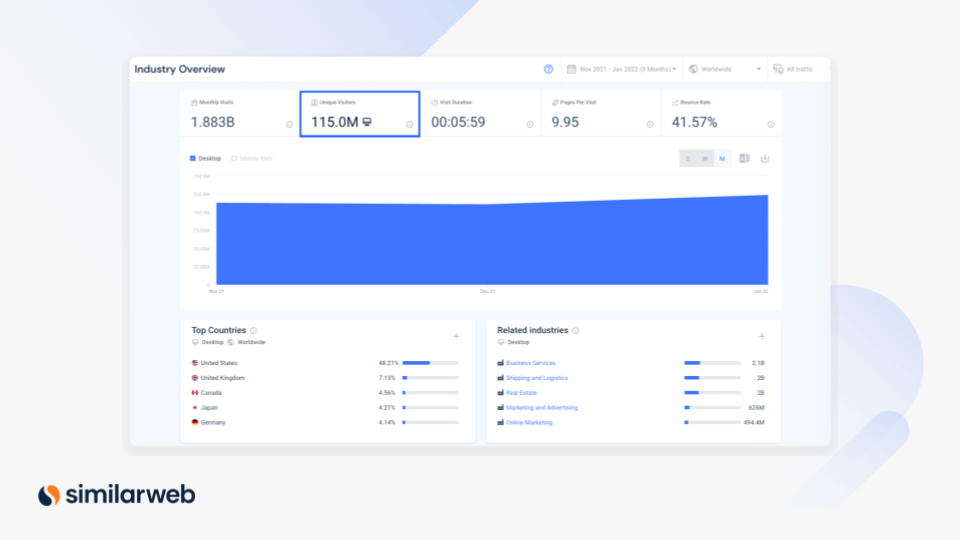
Task: Click the plus icon on Related industries
Action: coord(761,337)
